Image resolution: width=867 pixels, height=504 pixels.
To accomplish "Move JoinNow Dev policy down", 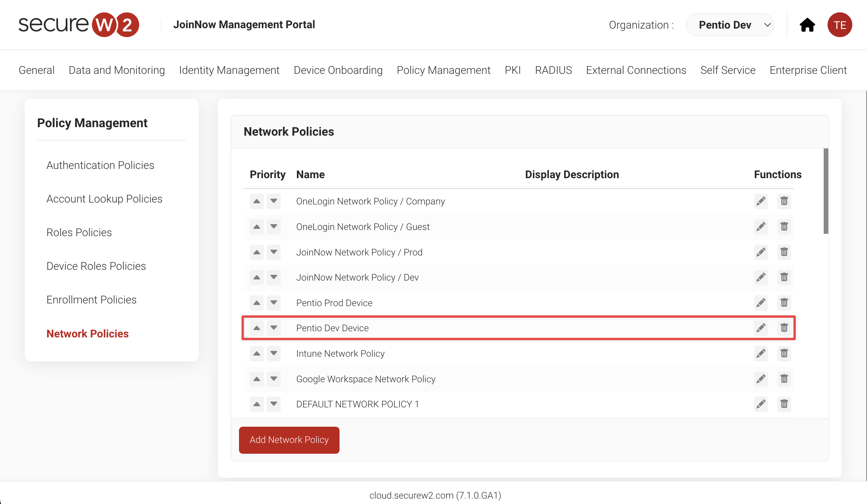I will pos(274,277).
